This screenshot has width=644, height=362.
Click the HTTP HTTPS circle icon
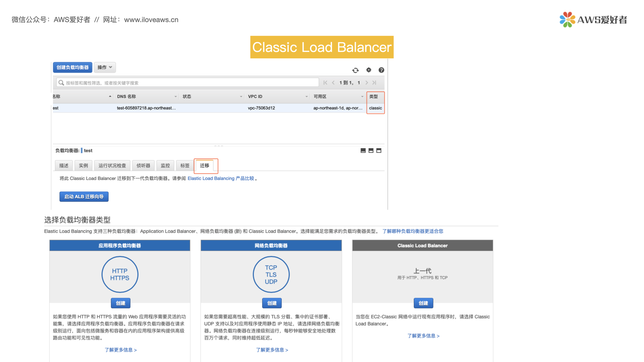[x=120, y=275]
